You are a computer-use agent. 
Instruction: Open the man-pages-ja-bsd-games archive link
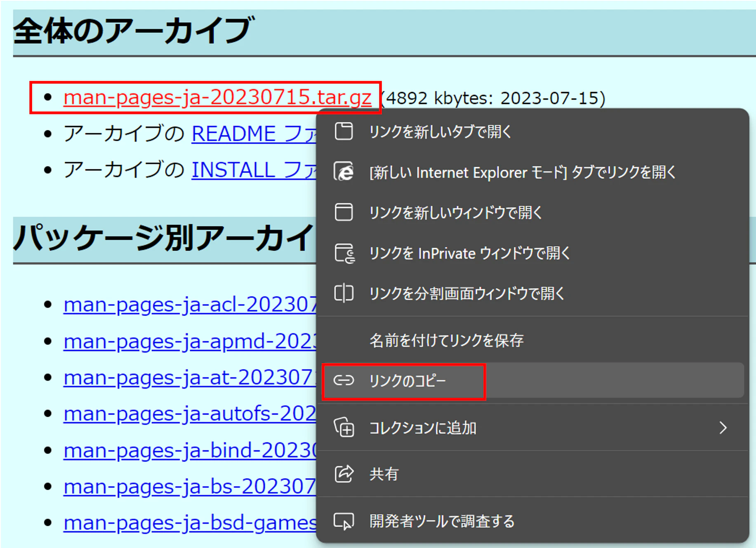click(190, 523)
